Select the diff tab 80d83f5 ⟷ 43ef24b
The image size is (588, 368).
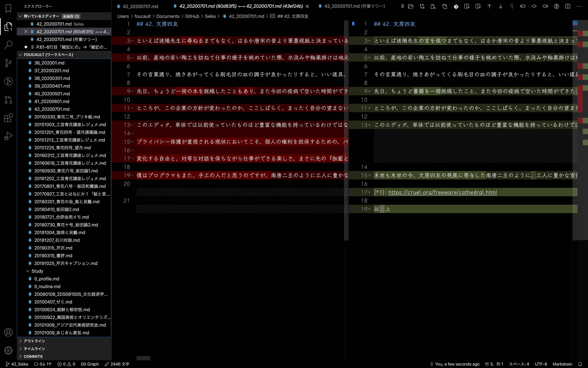pyautogui.click(x=241, y=6)
